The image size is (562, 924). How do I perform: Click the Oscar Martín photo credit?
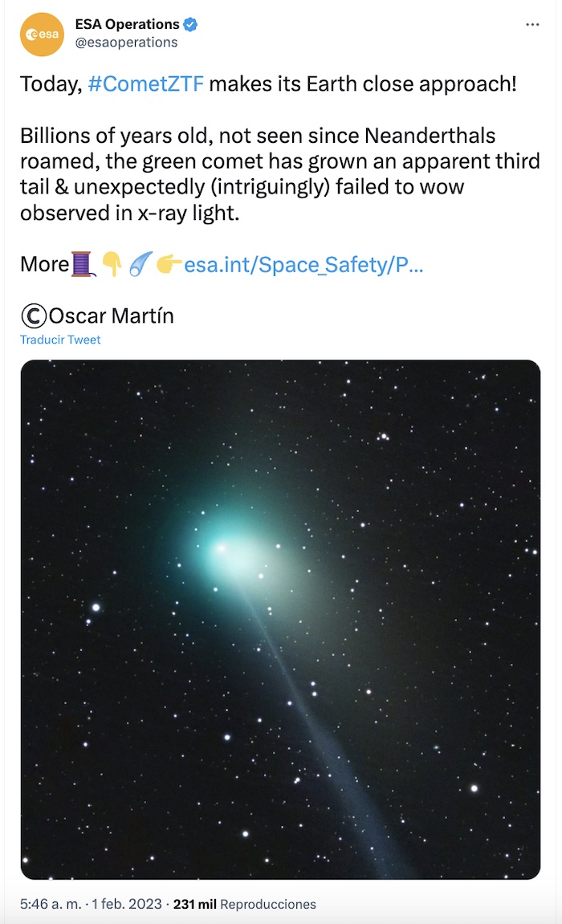111,315
